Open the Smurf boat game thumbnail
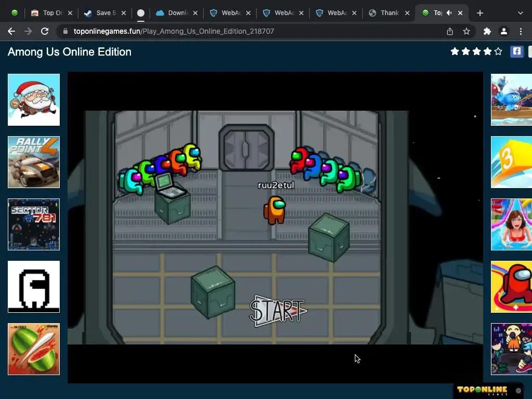This screenshot has width=532, height=399. pyautogui.click(x=511, y=100)
